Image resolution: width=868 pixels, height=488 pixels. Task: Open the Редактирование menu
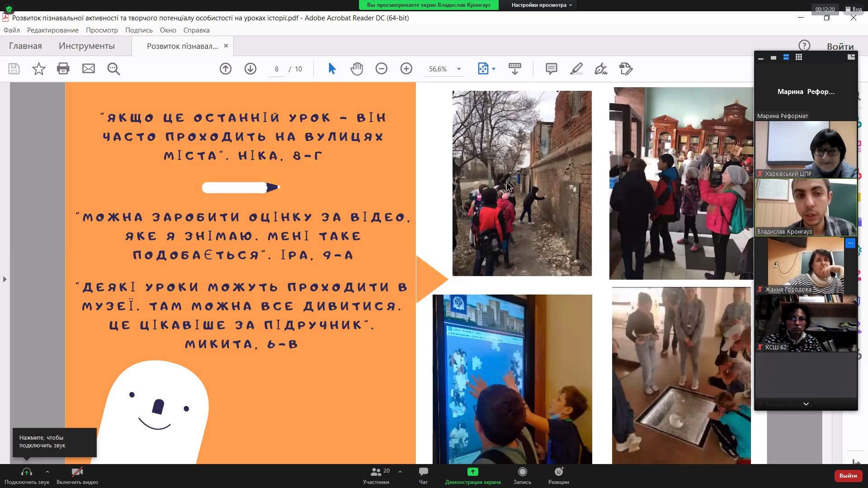52,30
